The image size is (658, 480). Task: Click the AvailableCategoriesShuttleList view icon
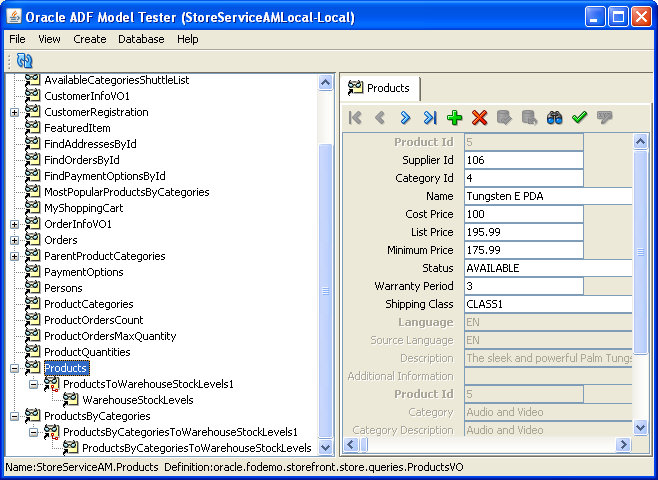pyautogui.click(x=32, y=80)
